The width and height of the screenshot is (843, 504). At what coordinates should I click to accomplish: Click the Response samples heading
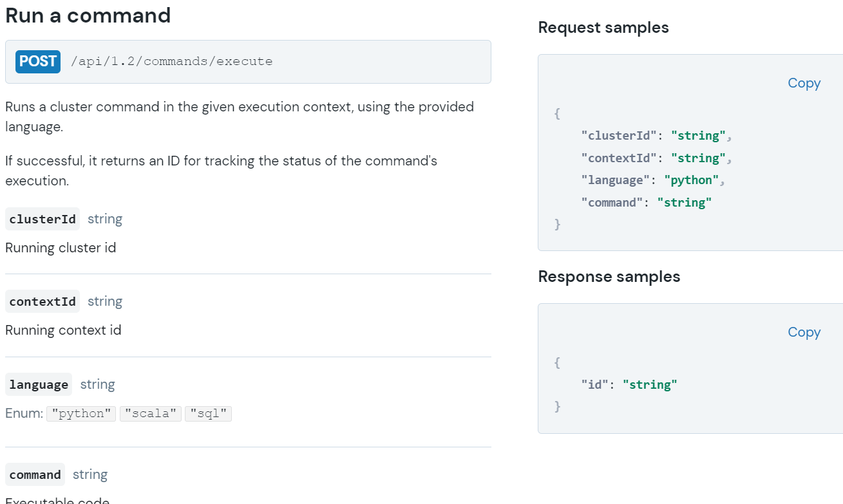[x=609, y=277]
